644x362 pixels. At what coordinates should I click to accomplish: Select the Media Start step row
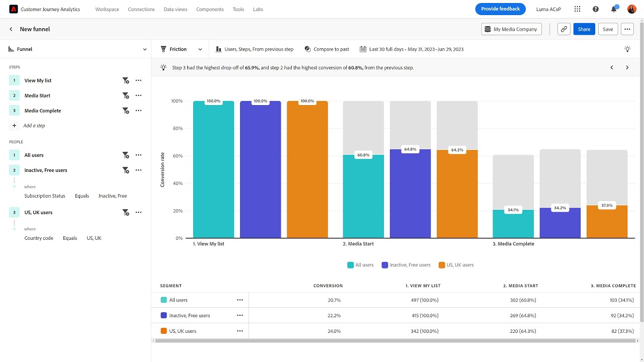75,96
